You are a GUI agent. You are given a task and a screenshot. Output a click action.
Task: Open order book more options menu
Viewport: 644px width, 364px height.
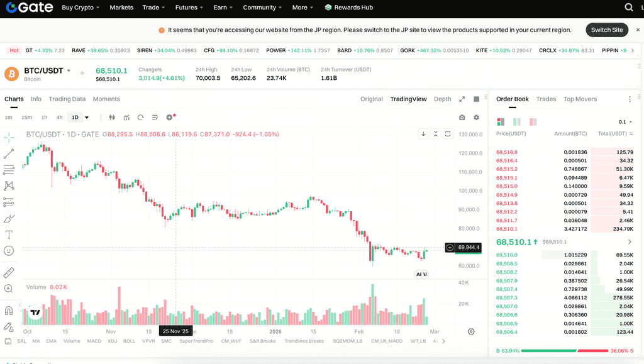coord(630,99)
